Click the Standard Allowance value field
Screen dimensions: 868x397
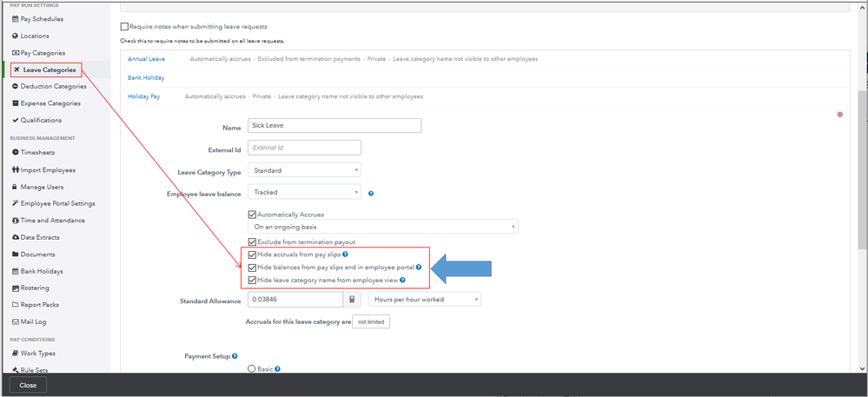pos(295,300)
